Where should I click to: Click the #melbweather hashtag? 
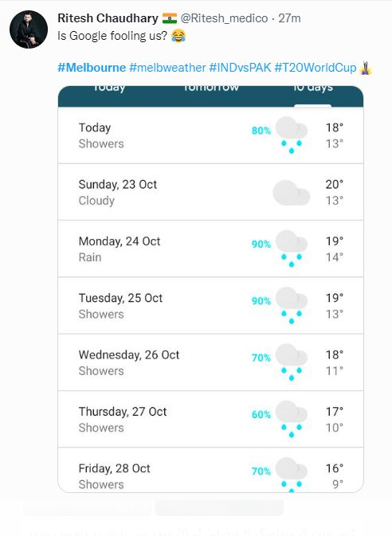click(167, 68)
